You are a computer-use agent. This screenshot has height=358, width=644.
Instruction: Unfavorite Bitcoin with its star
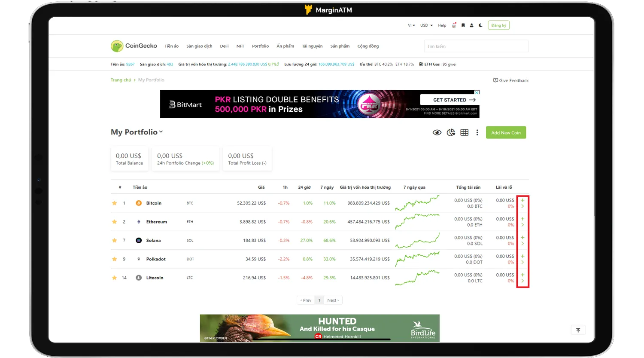pyautogui.click(x=115, y=203)
